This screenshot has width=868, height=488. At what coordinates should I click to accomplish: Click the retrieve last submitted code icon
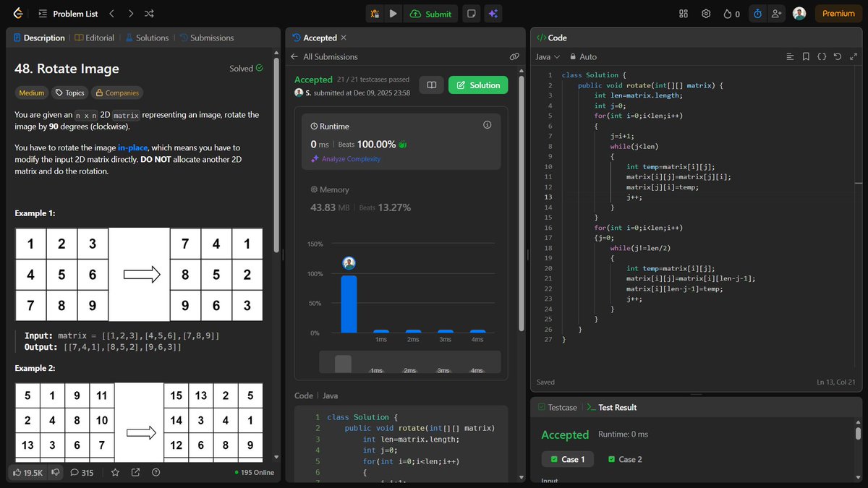[x=838, y=56]
